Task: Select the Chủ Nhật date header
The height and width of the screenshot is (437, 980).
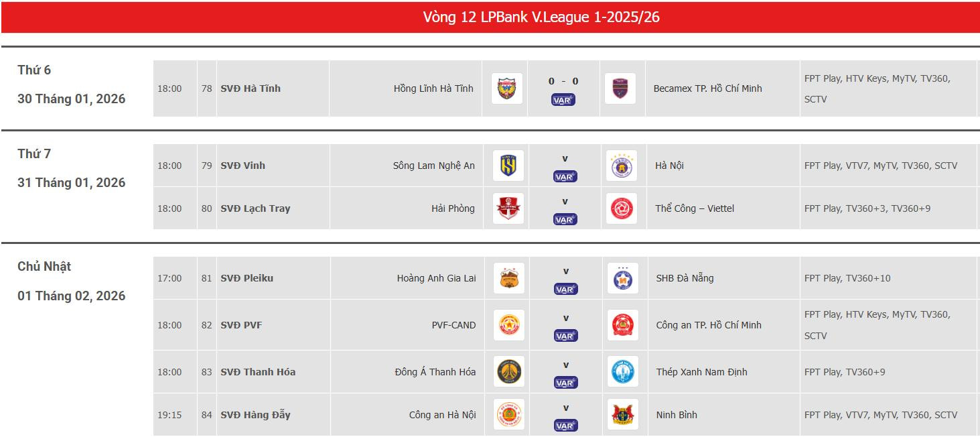Action: tap(44, 266)
